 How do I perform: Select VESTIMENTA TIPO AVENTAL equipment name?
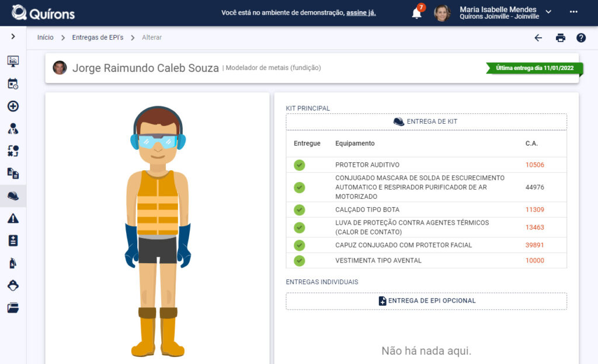coord(378,261)
